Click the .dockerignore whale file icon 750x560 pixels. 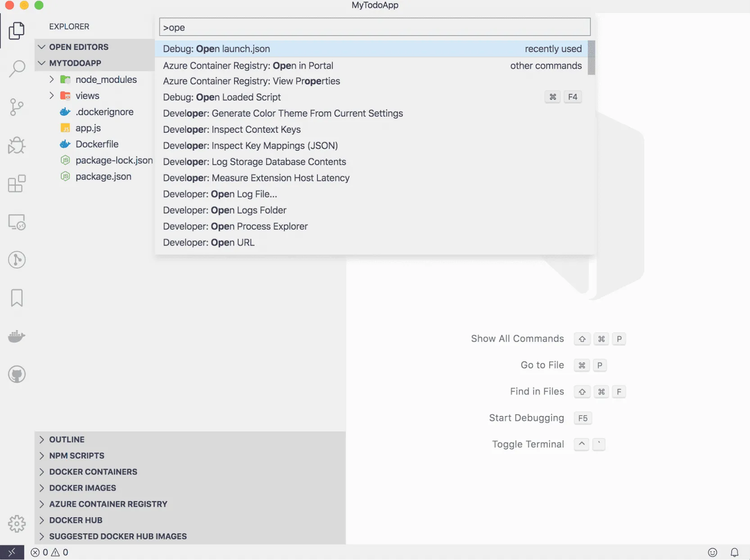[x=65, y=112]
